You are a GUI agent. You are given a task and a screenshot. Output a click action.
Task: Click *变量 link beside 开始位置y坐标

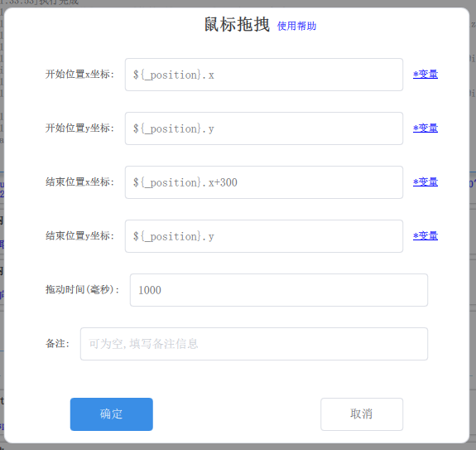(x=426, y=128)
